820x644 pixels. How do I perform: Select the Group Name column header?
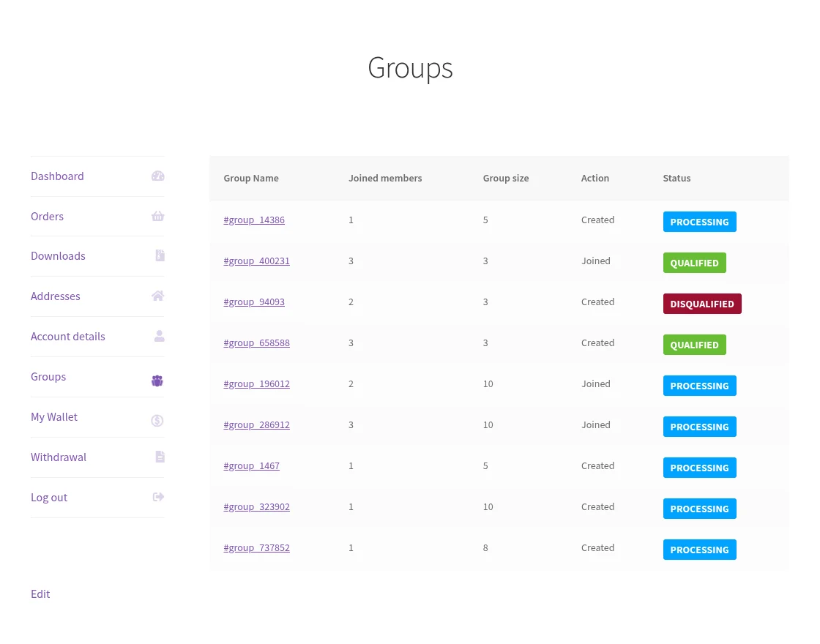coord(251,178)
